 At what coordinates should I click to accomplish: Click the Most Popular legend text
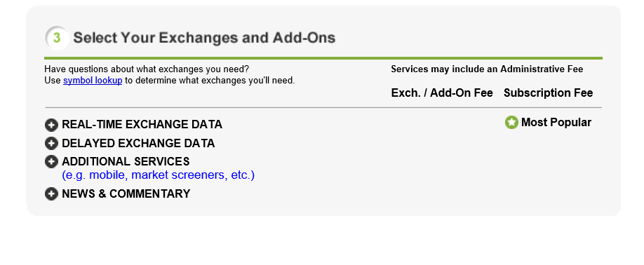556,122
